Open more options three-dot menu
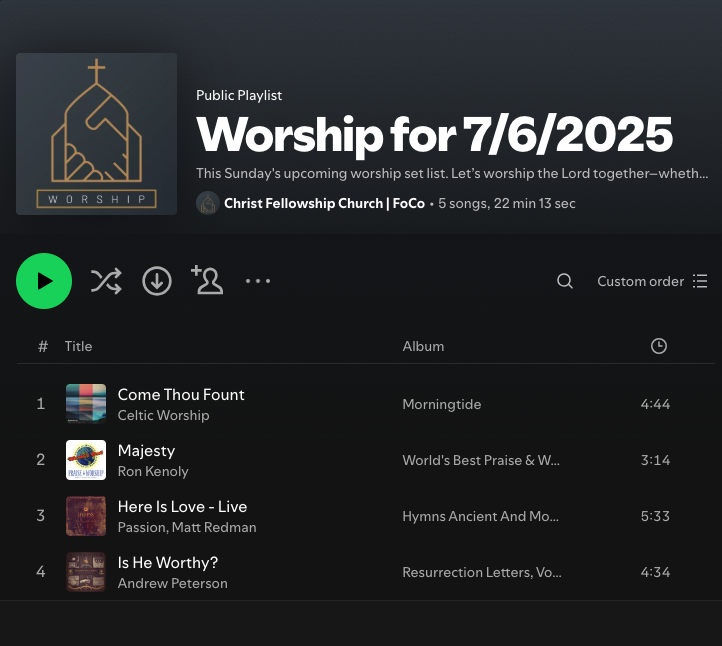Viewport: 722px width, 646px height. coord(258,281)
